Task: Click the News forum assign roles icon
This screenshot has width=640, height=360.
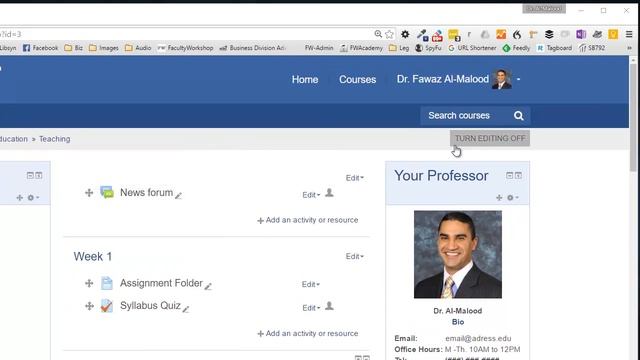Action: coord(329,193)
